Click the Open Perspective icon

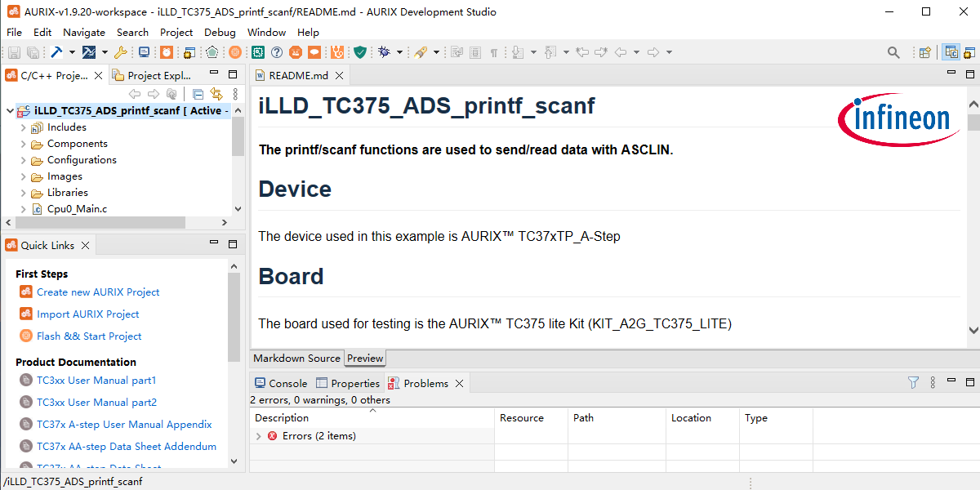[x=925, y=52]
